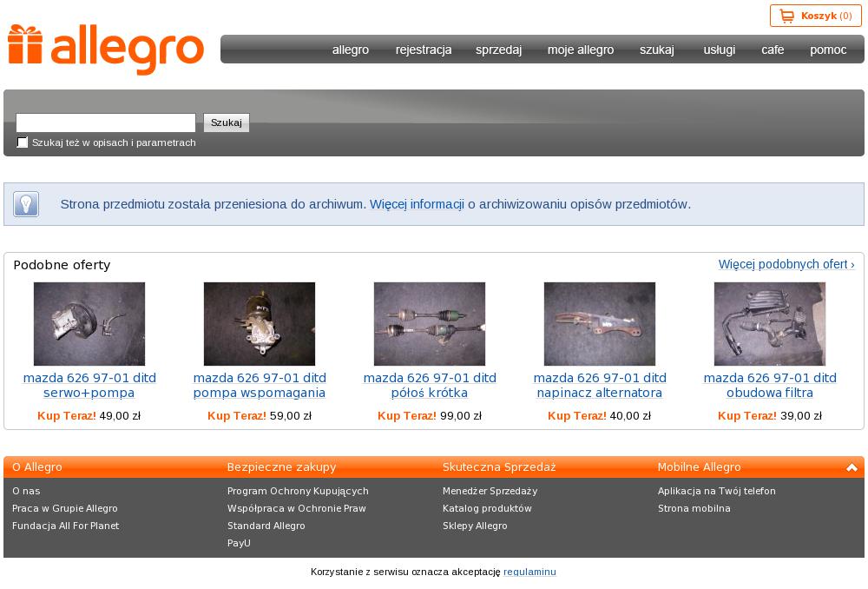Open the regulaminu terms link
The width and height of the screenshot is (868, 589).
pos(529,572)
